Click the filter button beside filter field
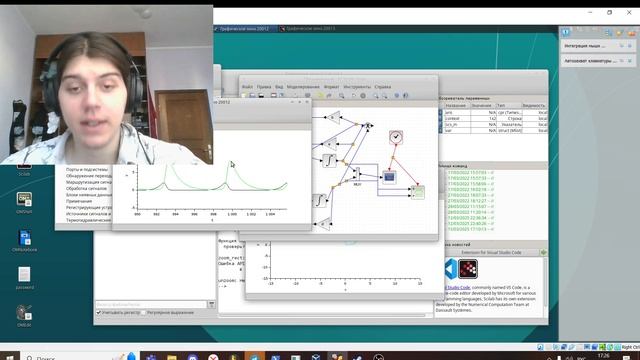 pyautogui.click(x=211, y=304)
